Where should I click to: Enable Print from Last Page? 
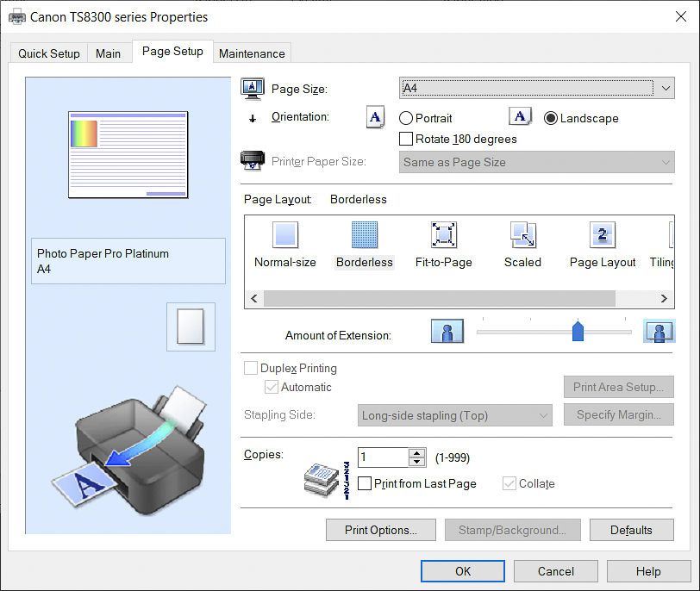[365, 483]
